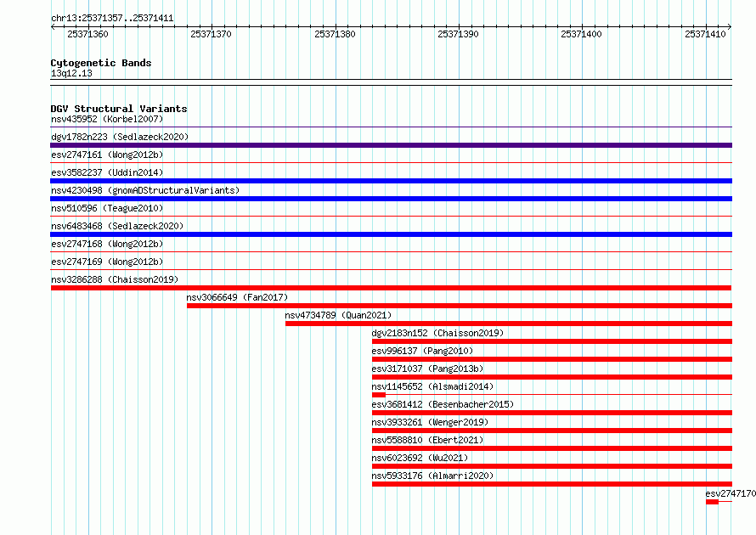The width and height of the screenshot is (756, 535).
Task: Select the red nsv4734789 variant bar
Action: point(509,324)
